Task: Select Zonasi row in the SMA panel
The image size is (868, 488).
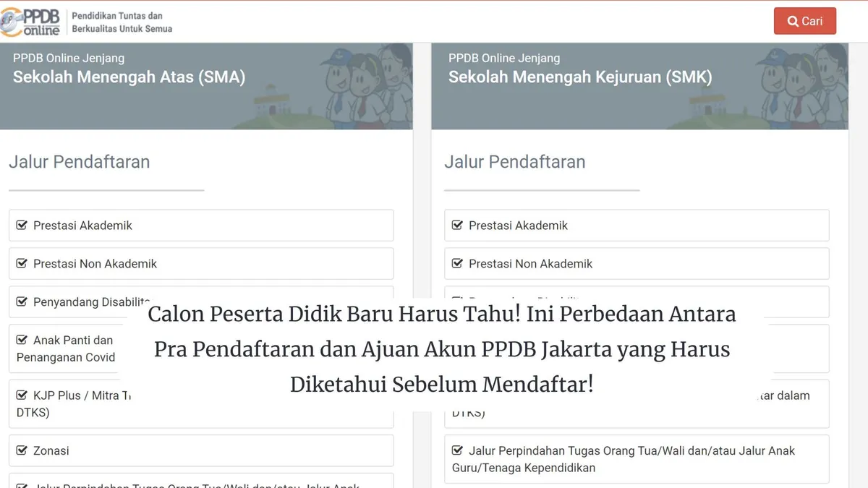Action: click(201, 450)
